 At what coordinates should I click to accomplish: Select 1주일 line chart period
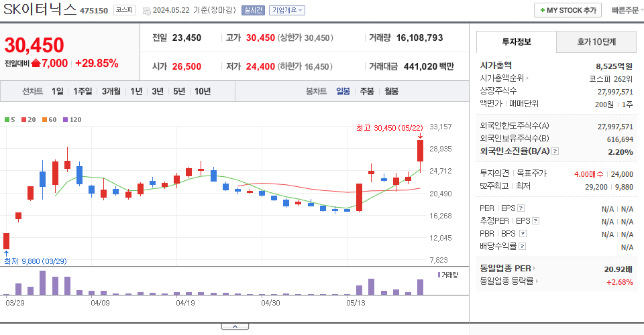pos(83,91)
